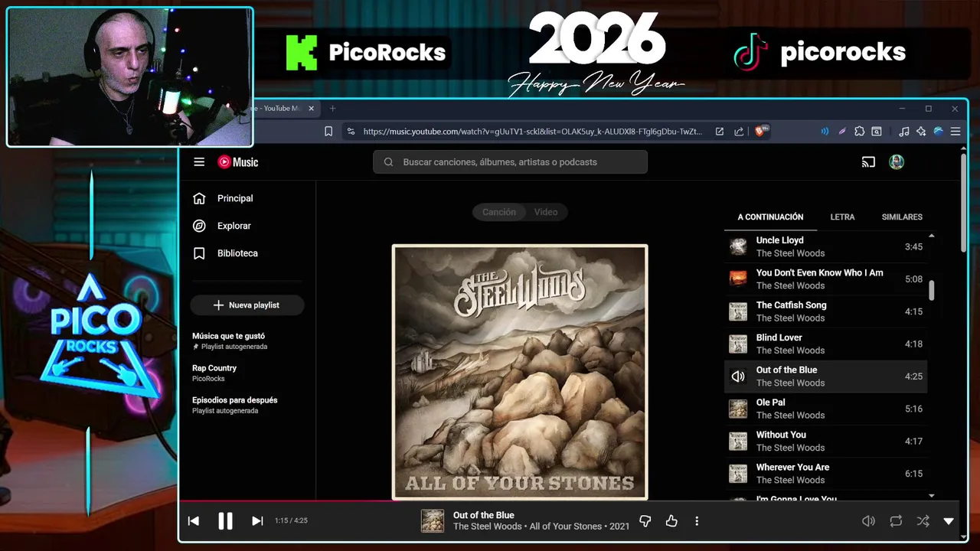The image size is (980, 551).
Task: Open the account avatar menu
Action: (x=897, y=162)
